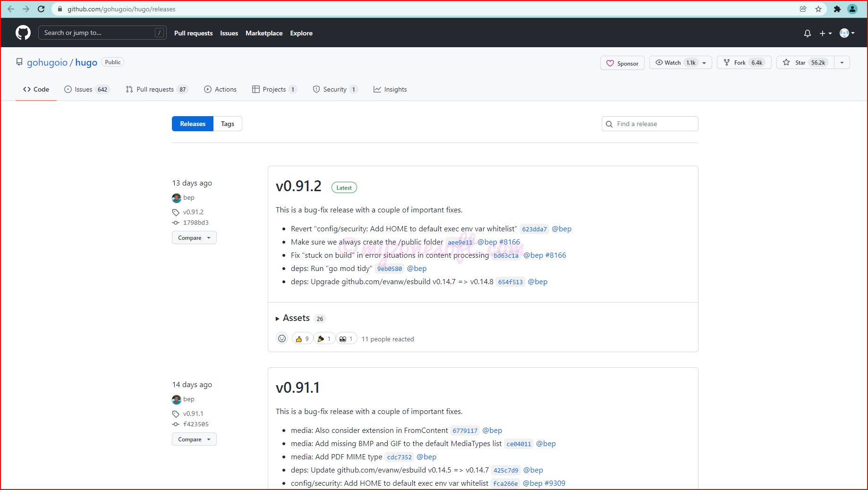868x490 pixels.
Task: Click the browser address bar URL
Action: [x=121, y=9]
